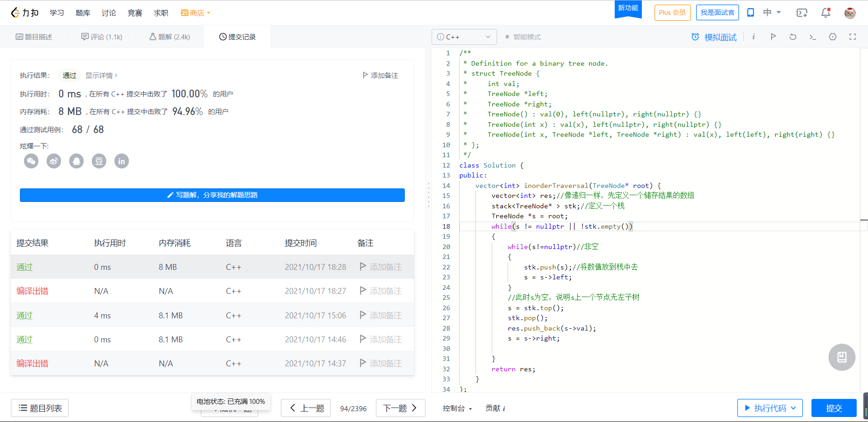Open the 15:06 通过 submission
The image size is (868, 422).
tap(24, 316)
